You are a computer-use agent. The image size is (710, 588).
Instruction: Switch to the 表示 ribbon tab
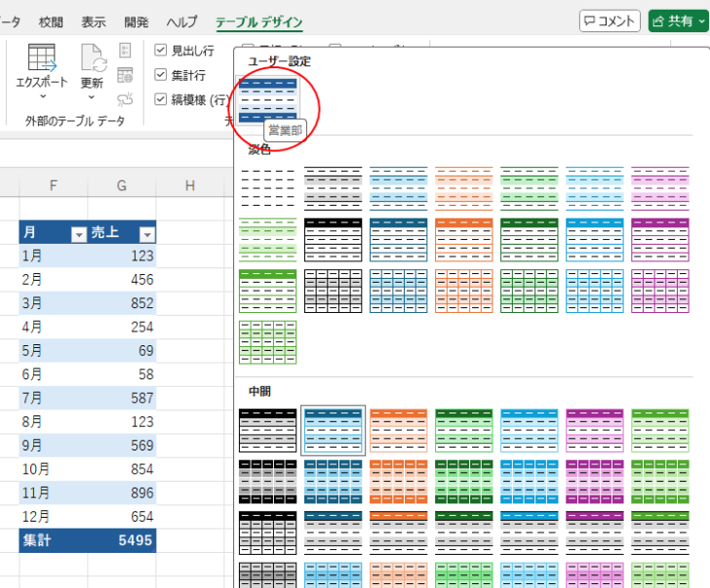pos(94,21)
